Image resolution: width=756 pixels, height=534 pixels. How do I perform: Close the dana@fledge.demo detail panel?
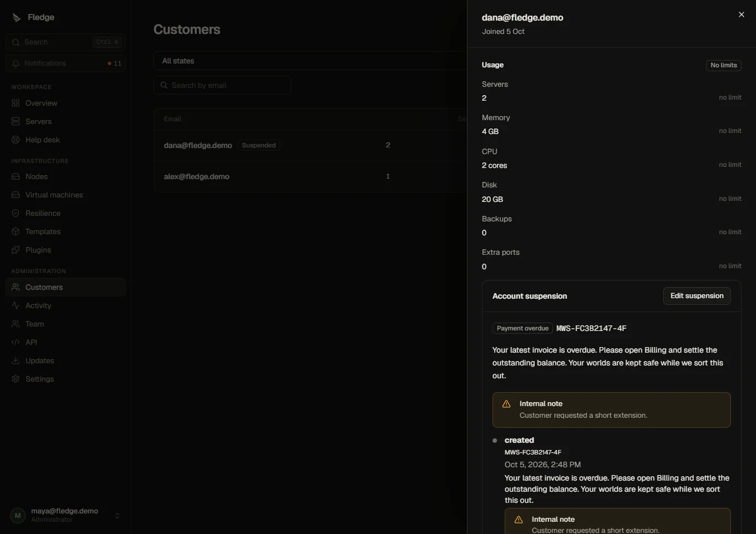click(x=741, y=14)
